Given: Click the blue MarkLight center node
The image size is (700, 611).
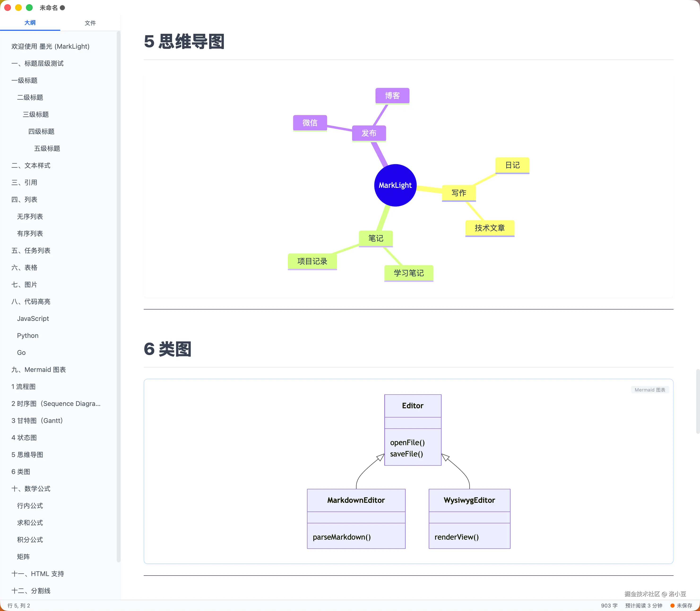Looking at the screenshot, I should (395, 185).
